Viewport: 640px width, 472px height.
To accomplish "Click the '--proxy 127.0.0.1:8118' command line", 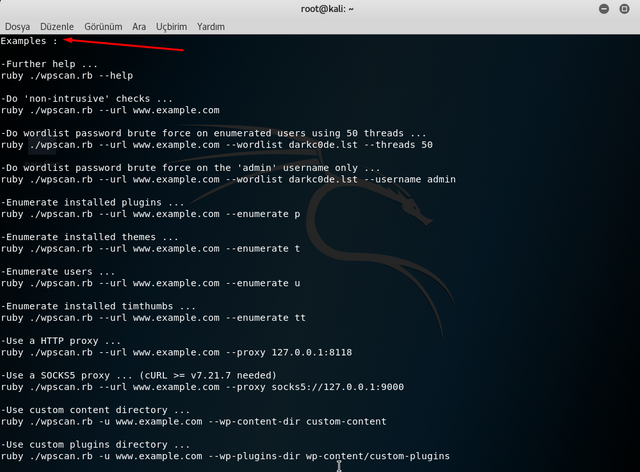I will pos(176,352).
